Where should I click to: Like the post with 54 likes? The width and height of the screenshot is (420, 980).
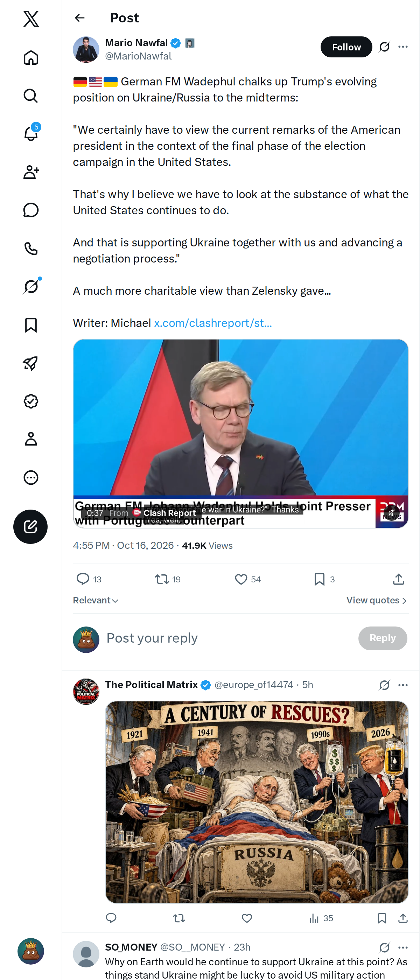pos(248,579)
